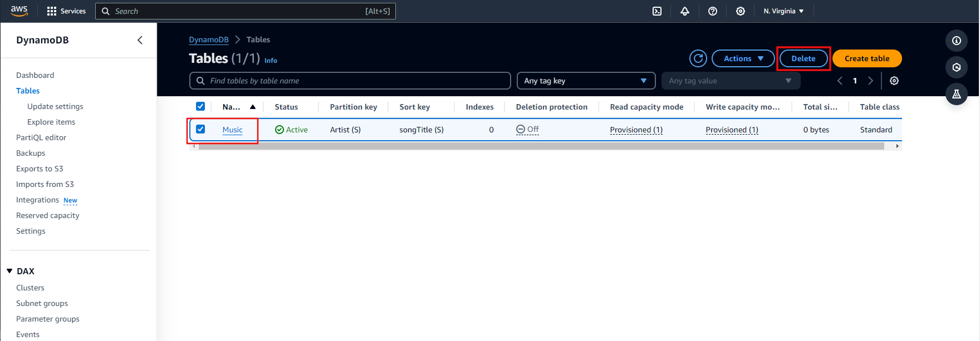
Task: Open the info panel icon at right
Action: (957, 41)
